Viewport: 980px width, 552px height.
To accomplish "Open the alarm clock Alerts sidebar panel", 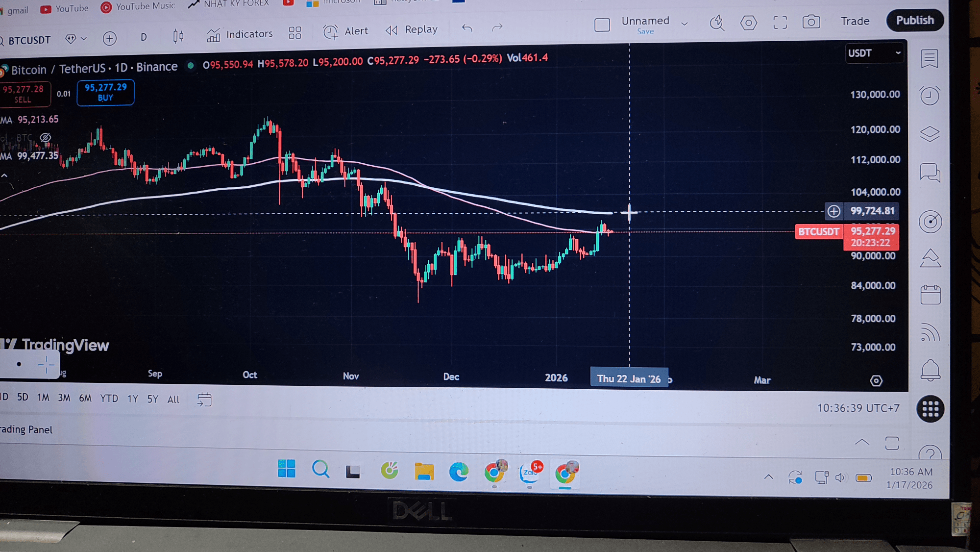I will [930, 96].
